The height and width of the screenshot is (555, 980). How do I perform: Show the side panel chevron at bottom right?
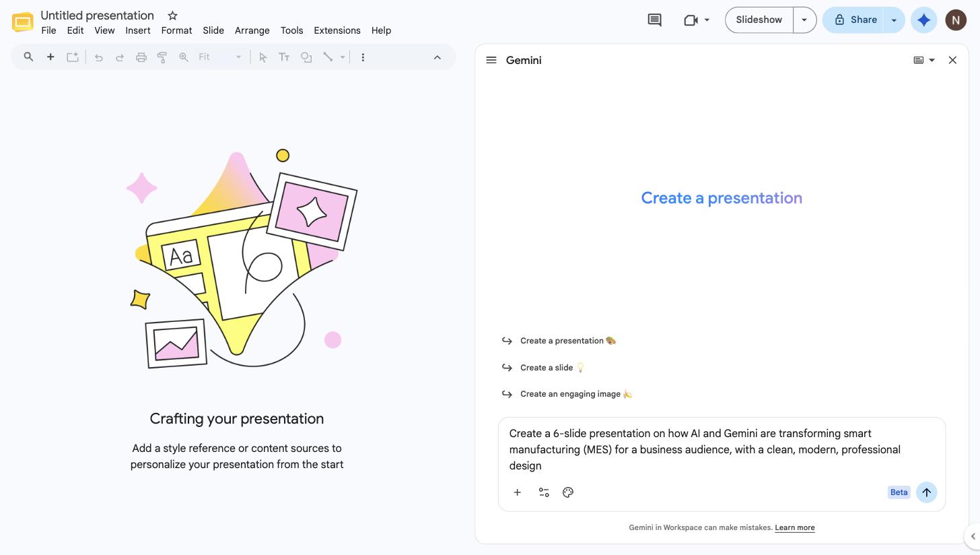point(973,537)
